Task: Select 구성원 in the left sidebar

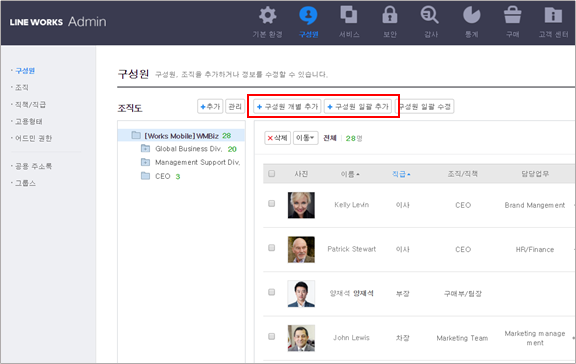Action: coord(25,71)
